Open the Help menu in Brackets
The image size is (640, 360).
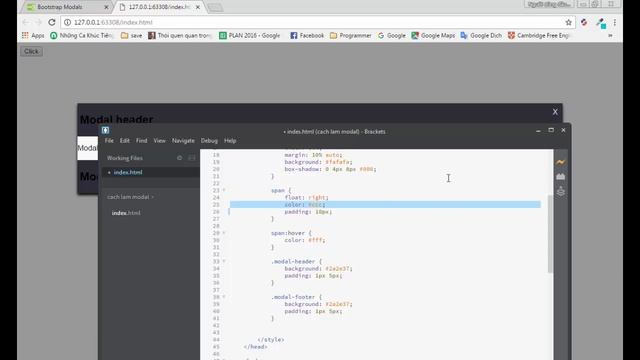pos(230,140)
